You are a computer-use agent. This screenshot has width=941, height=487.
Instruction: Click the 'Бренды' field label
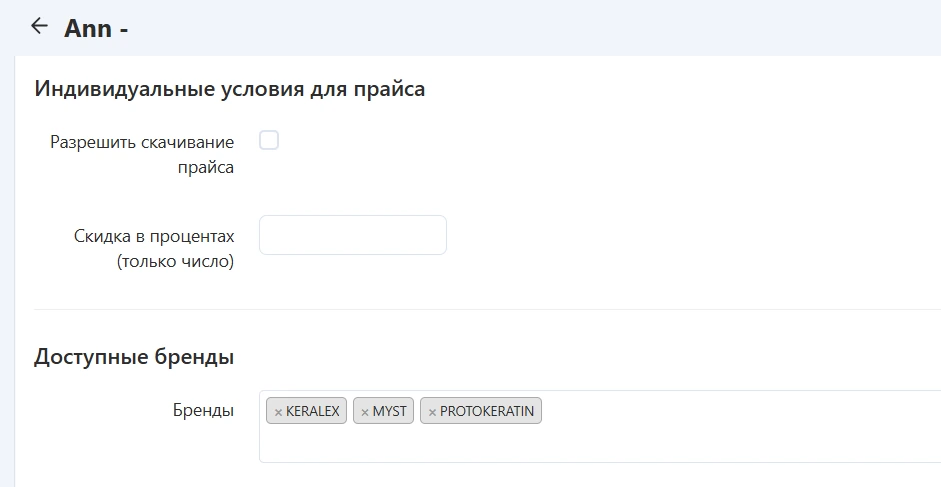(203, 411)
